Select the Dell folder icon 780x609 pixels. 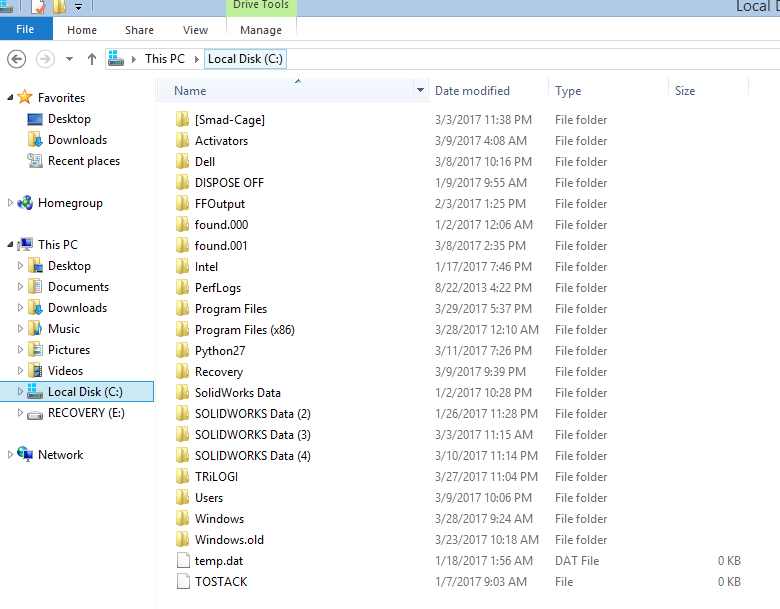click(183, 161)
